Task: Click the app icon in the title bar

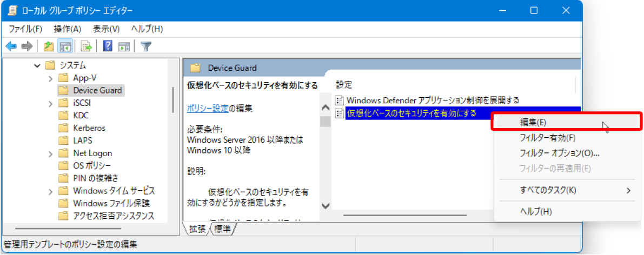Action: (11, 11)
